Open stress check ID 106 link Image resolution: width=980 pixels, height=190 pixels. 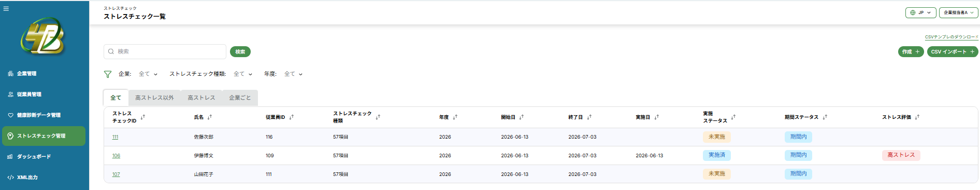pos(116,156)
